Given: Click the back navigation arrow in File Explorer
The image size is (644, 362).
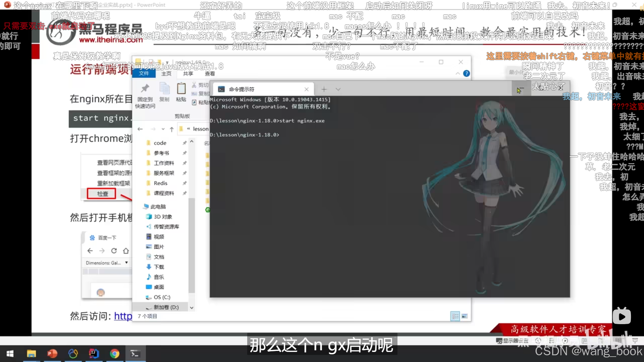Looking at the screenshot, I should click(x=140, y=129).
